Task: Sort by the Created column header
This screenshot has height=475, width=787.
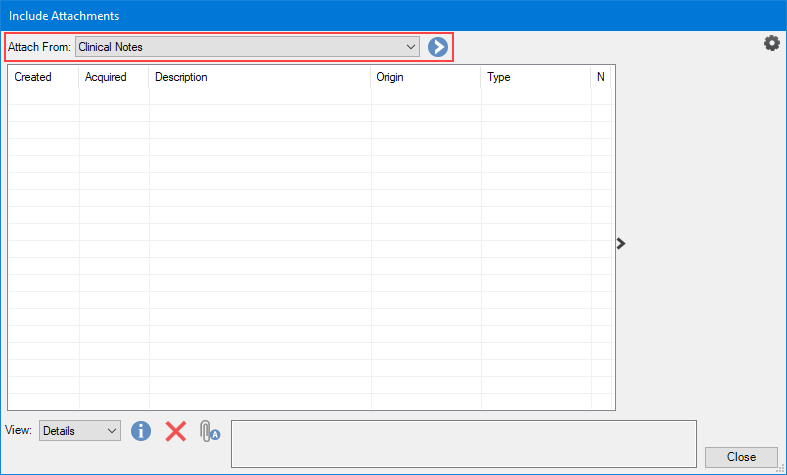Action: (x=43, y=77)
